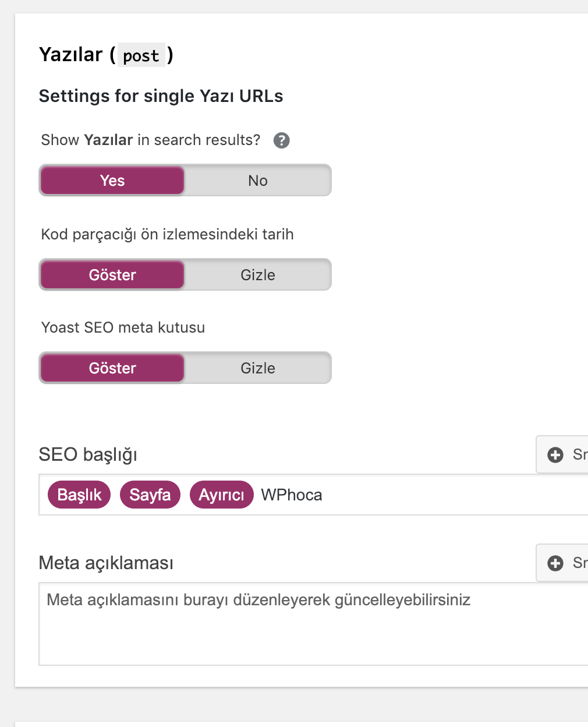Focus the Meta açıklaması text area
The height and width of the screenshot is (727, 588).
tap(313, 624)
